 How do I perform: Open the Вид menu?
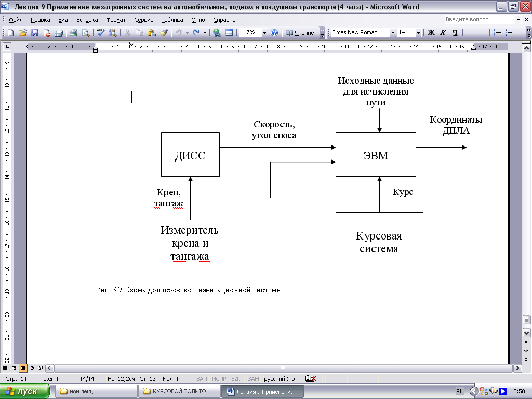(63, 20)
